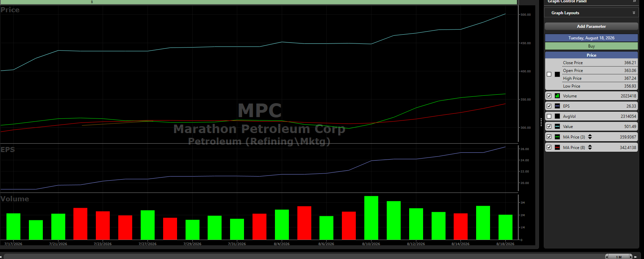Click the AvgVol black style icon
The width and height of the screenshot is (644, 259).
(557, 116)
